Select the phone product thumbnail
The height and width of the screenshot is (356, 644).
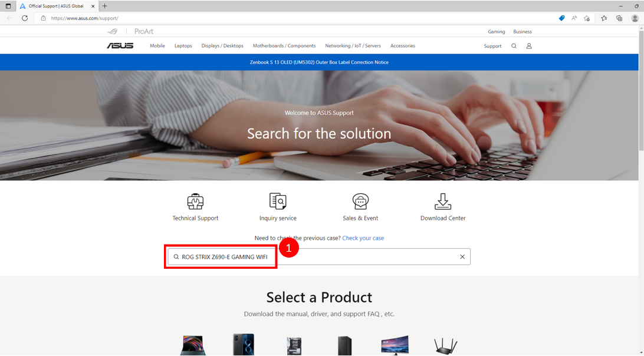click(x=244, y=344)
